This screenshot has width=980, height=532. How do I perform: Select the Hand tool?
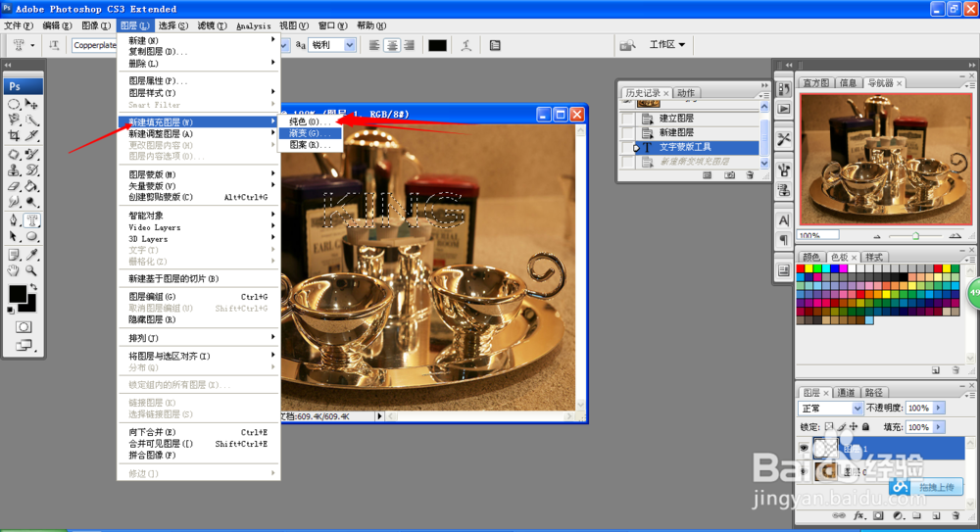tap(14, 270)
